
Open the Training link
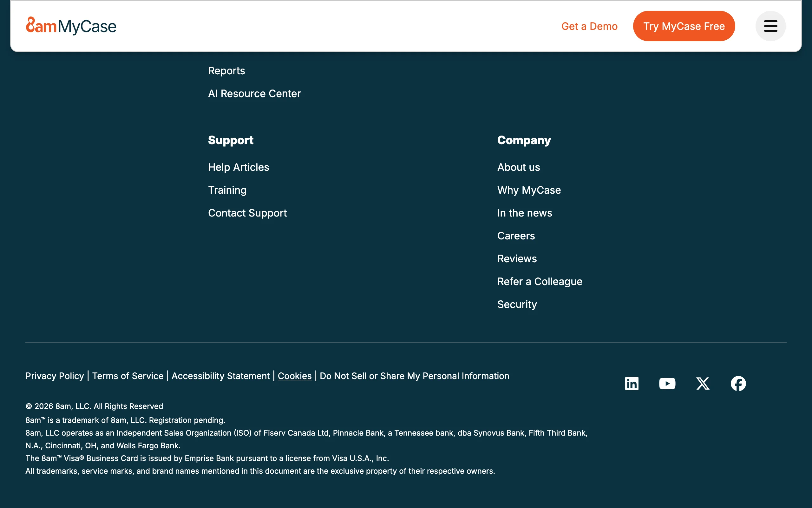click(227, 190)
